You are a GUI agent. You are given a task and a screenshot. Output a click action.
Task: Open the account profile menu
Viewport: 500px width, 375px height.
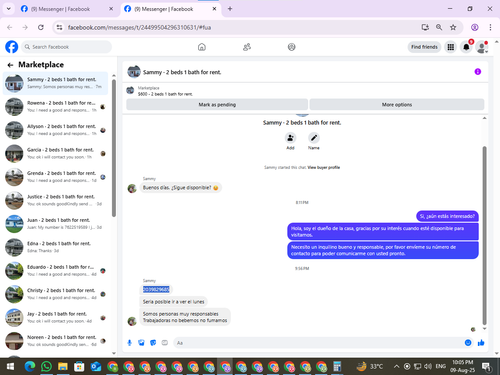click(482, 47)
